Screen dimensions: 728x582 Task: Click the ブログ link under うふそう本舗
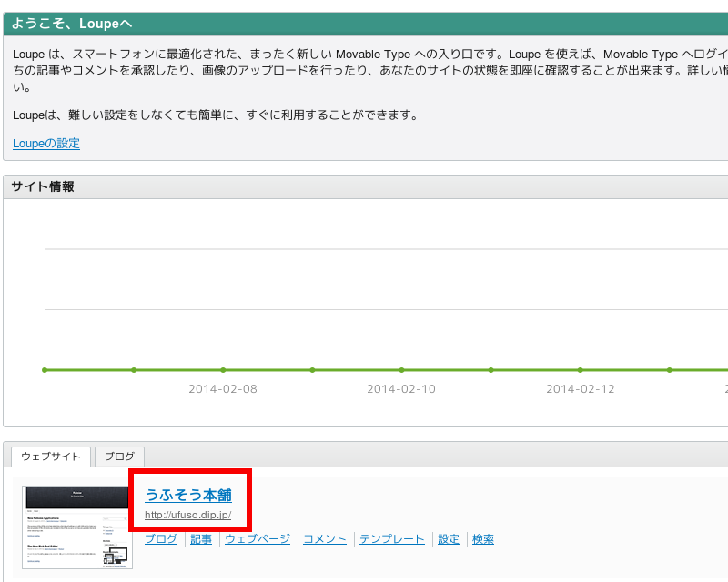[161, 539]
